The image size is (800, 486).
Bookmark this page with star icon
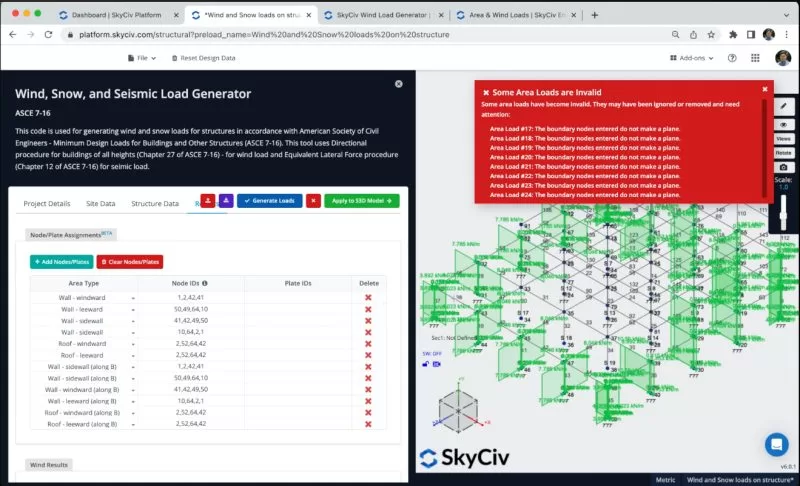pyautogui.click(x=711, y=35)
